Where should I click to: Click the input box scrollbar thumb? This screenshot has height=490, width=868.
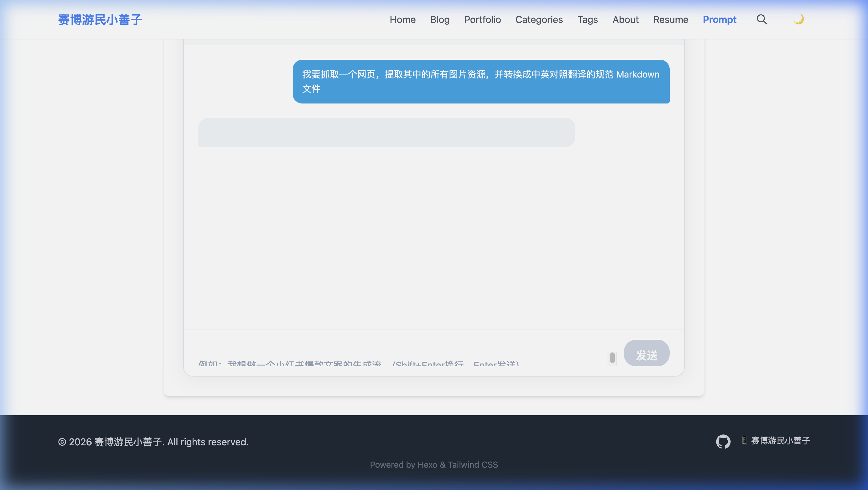click(x=612, y=358)
